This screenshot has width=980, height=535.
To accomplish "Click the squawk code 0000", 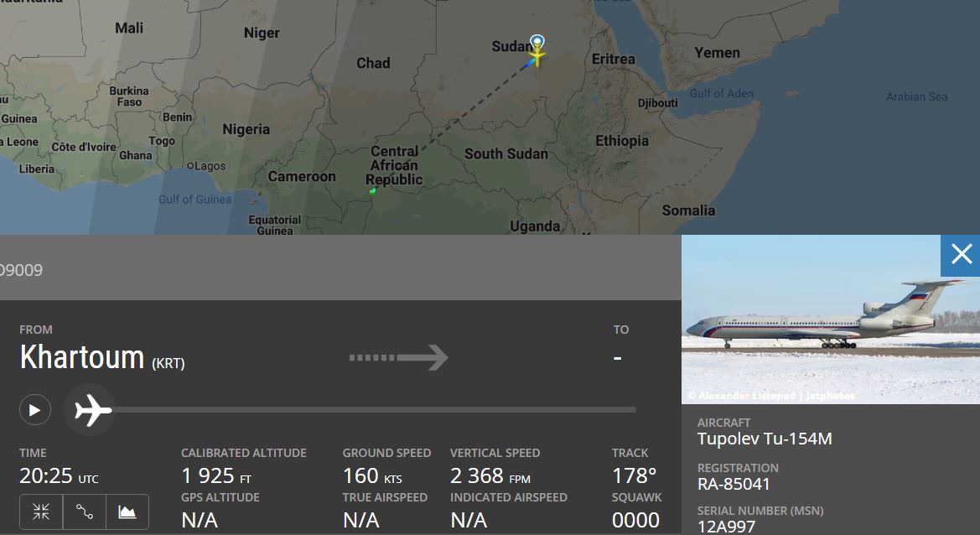I will (635, 520).
